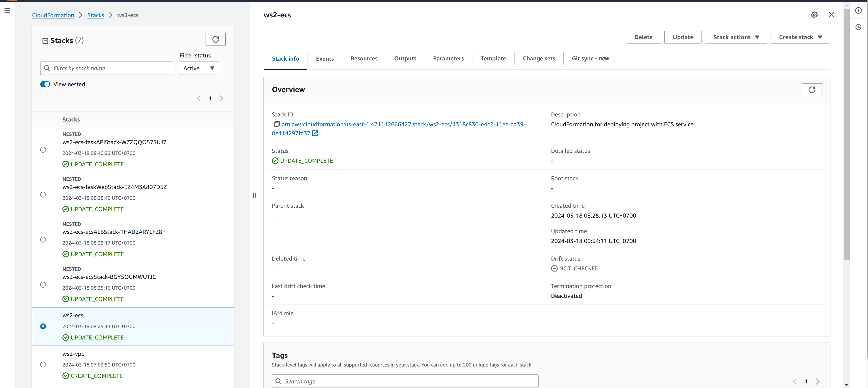Delete the ws2-ecs stack
Screen dimensions: 868x388
(x=643, y=37)
